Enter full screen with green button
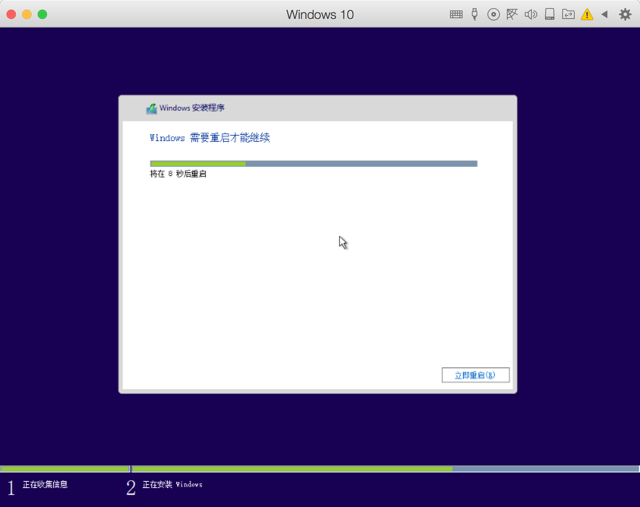The width and height of the screenshot is (640, 507). (42, 14)
